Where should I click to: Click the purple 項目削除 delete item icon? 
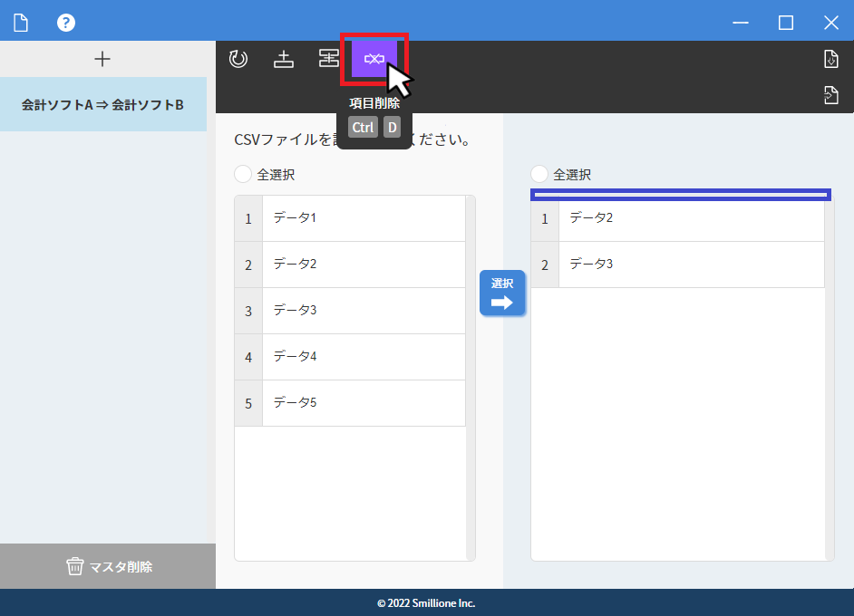tap(374, 60)
